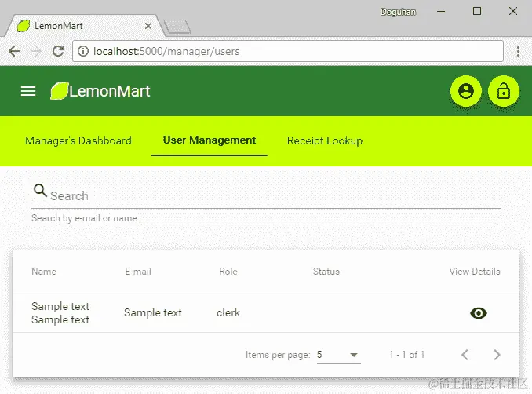Switch to Manager's Dashboard tab
Viewport: 532px width, 394px height.
click(78, 140)
